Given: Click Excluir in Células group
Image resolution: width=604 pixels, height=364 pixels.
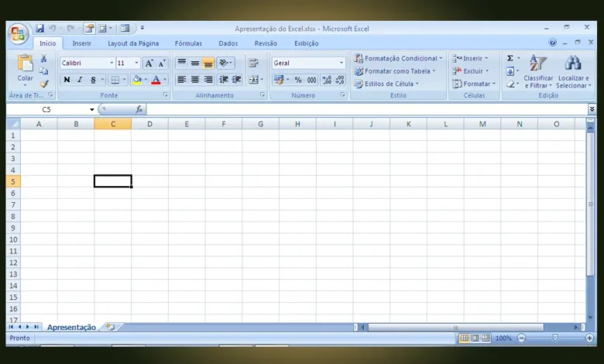Looking at the screenshot, I should [470, 71].
